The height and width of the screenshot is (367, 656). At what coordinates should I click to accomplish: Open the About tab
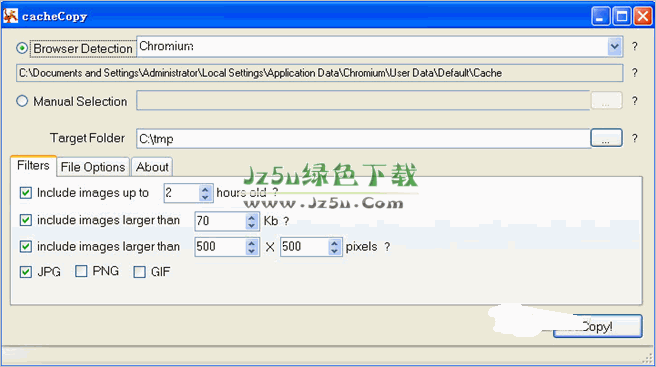(152, 167)
